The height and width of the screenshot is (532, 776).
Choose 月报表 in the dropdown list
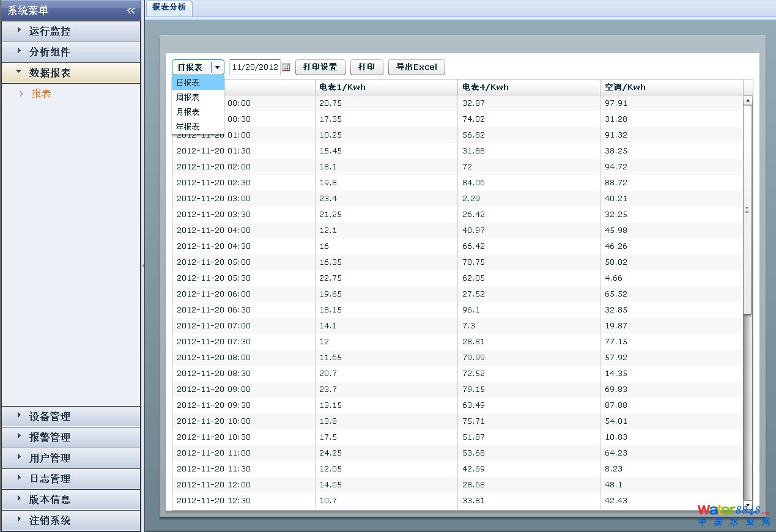coord(188,112)
